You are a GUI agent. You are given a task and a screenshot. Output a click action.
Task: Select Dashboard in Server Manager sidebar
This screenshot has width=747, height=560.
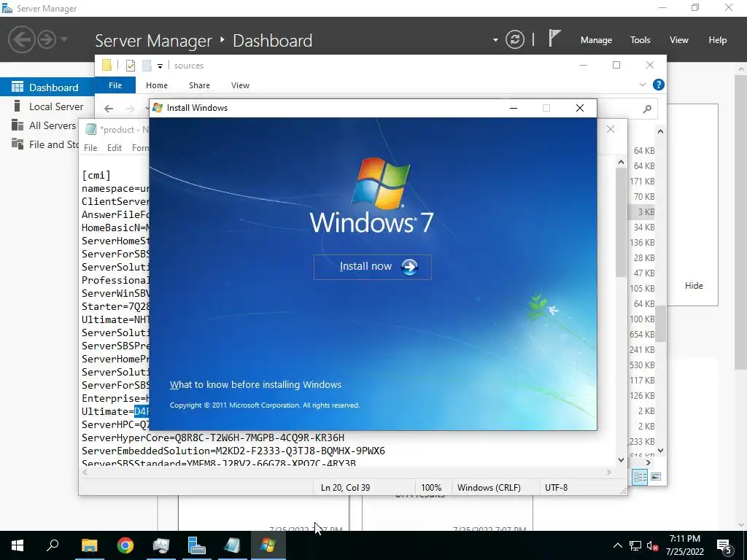point(47,87)
